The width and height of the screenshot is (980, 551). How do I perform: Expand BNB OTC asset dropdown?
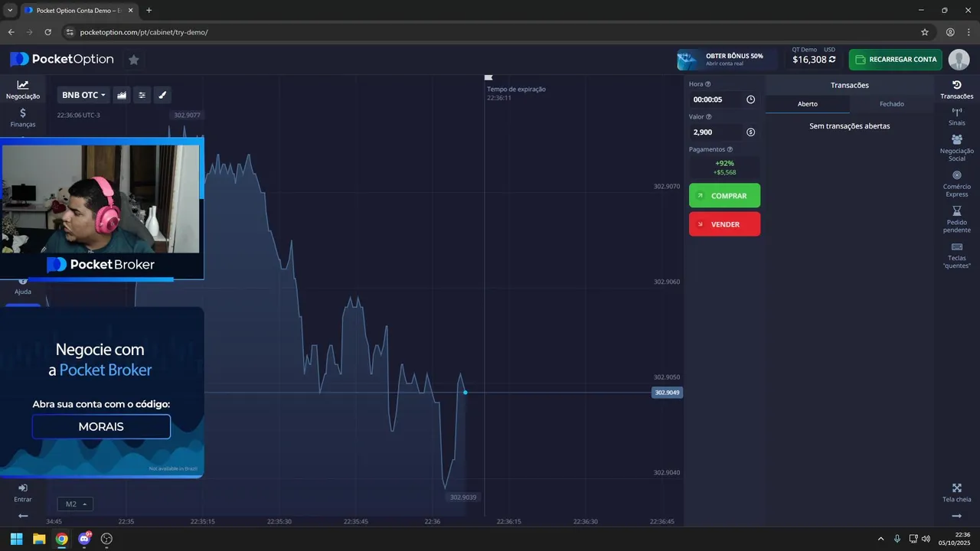tap(84, 95)
